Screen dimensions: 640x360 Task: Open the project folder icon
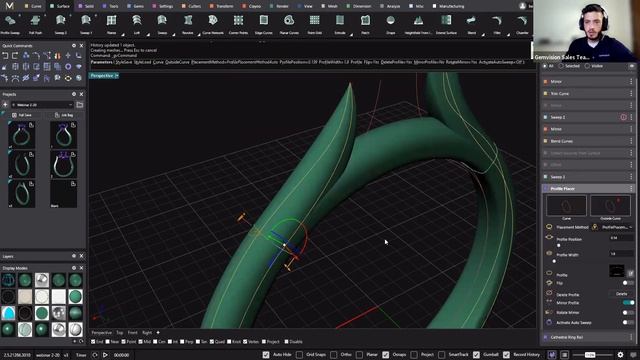click(80, 105)
